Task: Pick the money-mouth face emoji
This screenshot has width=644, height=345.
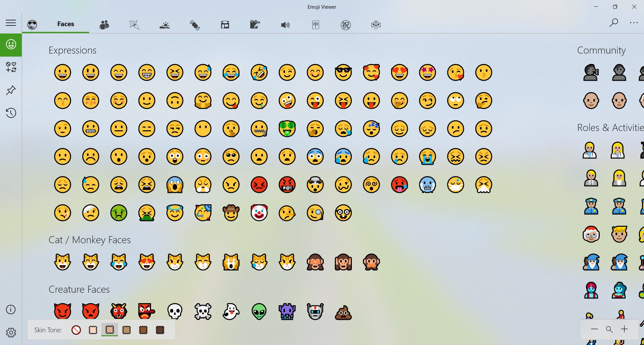Action: click(287, 129)
